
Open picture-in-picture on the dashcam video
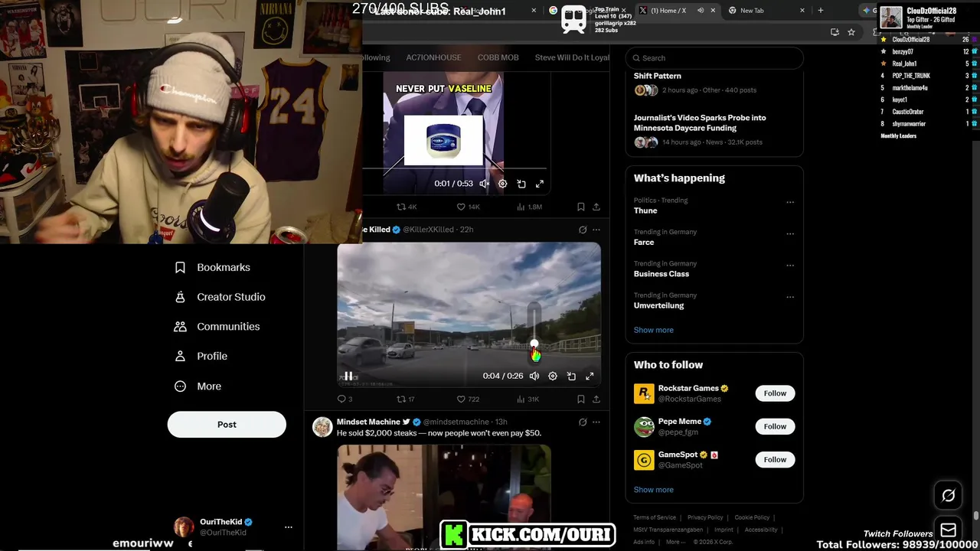click(x=571, y=376)
